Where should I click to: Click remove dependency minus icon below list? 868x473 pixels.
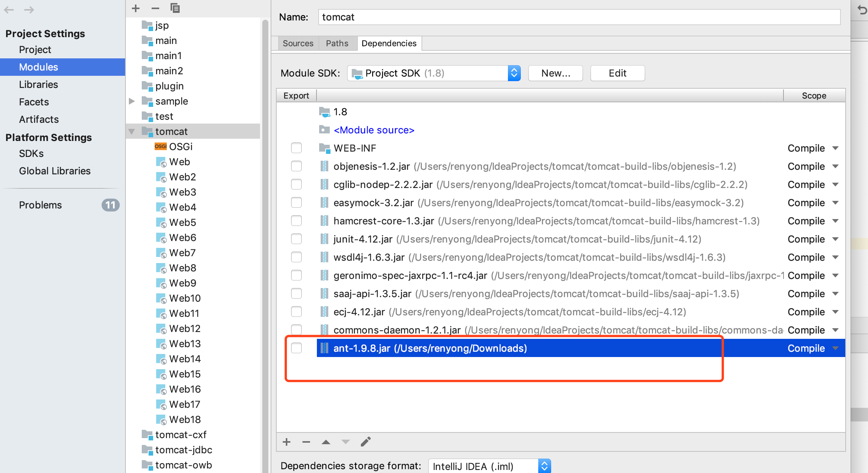coord(306,442)
